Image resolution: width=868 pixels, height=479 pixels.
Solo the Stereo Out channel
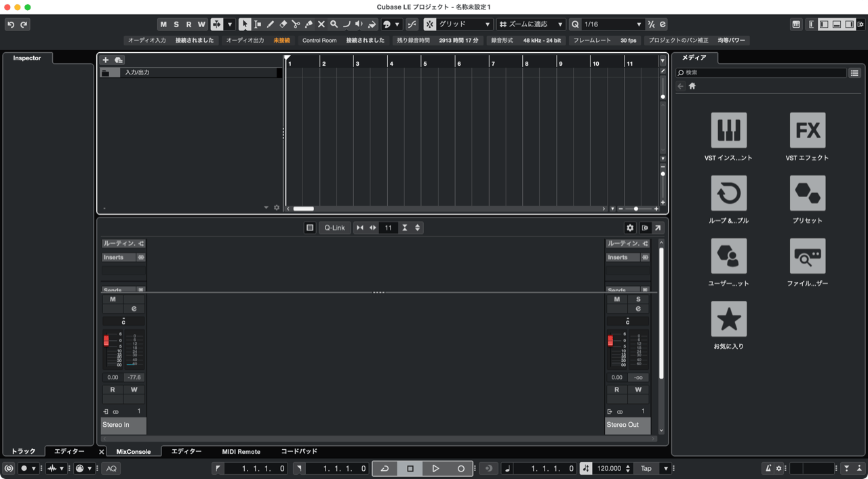[638, 299]
